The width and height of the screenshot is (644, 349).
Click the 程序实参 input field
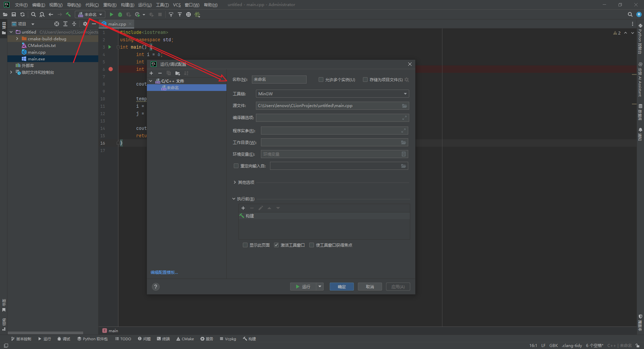334,131
